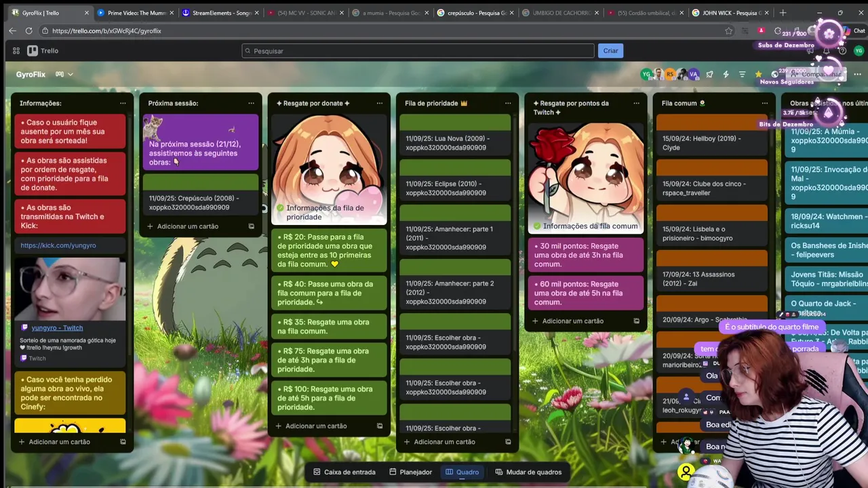Open the board filter icon

742,75
